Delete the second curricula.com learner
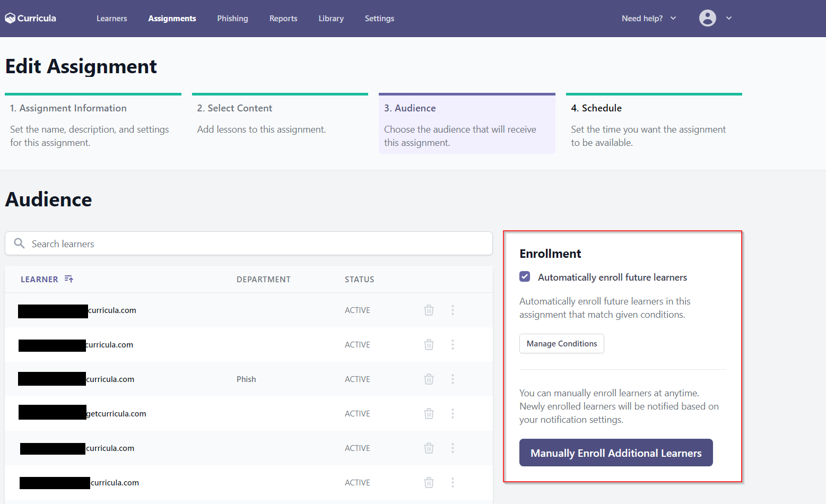The image size is (826, 504). [429, 345]
